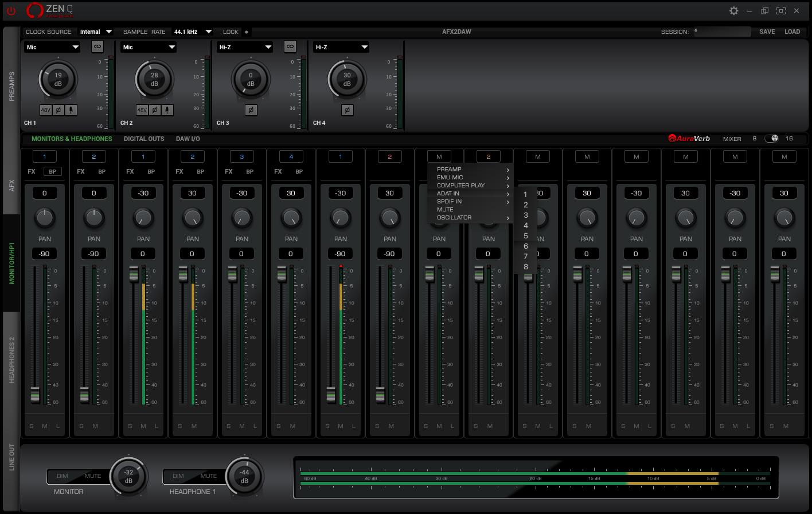Click the red power icon beside ZEN Q
Image resolution: width=812 pixels, height=514 pixels.
(11, 10)
